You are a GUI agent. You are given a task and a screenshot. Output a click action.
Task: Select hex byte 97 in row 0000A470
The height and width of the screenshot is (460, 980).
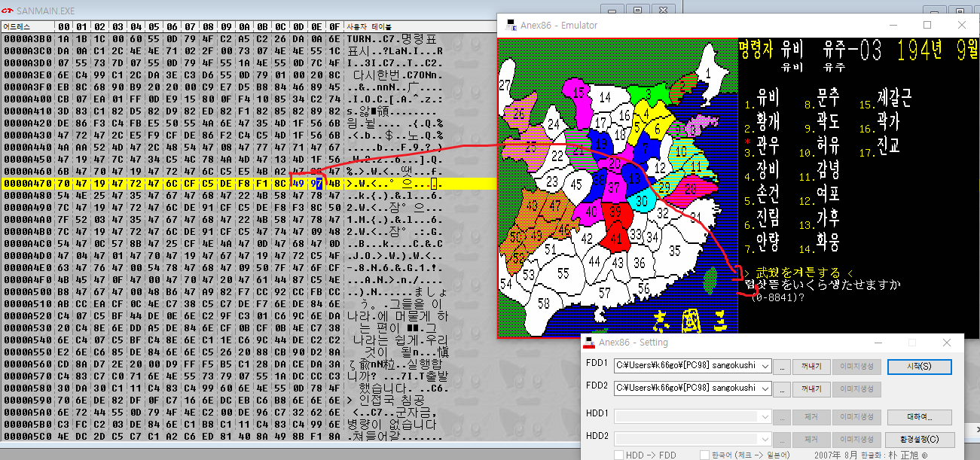click(x=316, y=183)
